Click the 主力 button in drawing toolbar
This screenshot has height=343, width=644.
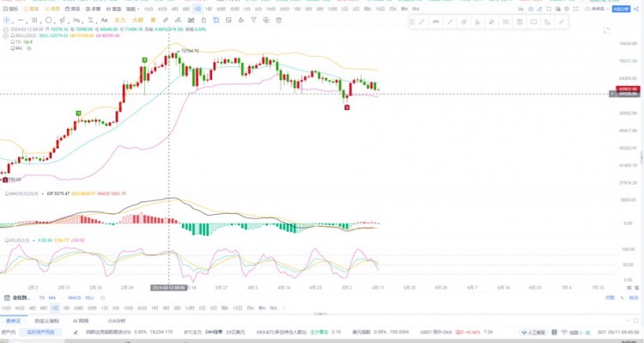pos(120,20)
